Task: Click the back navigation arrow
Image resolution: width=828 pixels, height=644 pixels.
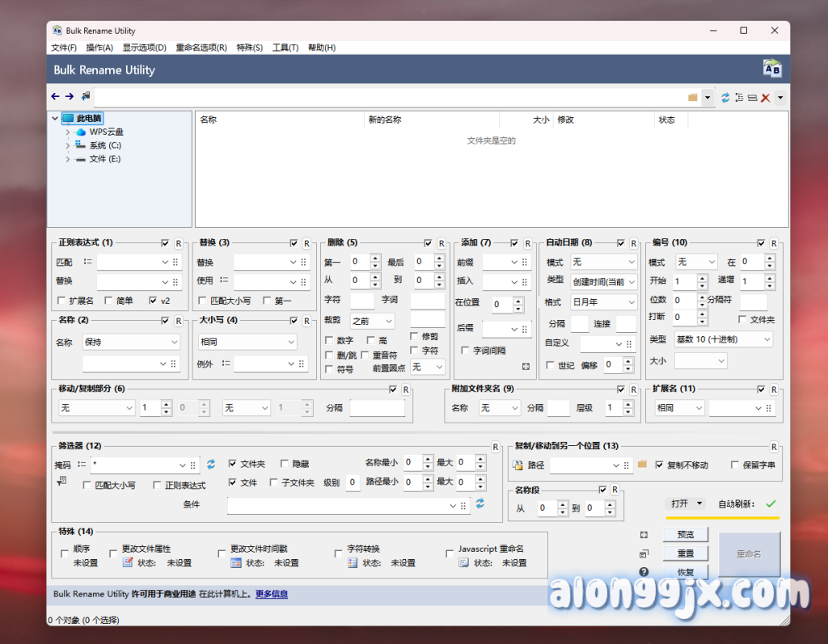Action: click(x=55, y=97)
